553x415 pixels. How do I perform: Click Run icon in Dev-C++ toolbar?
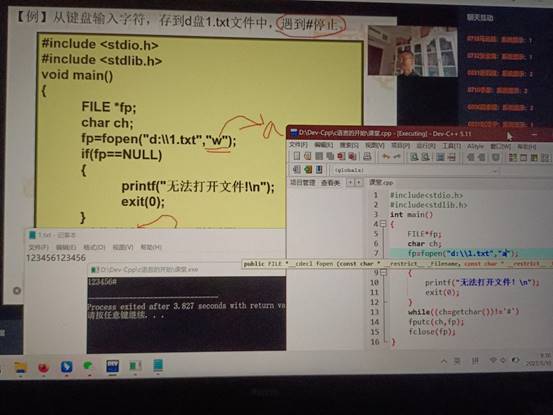tap(523, 158)
